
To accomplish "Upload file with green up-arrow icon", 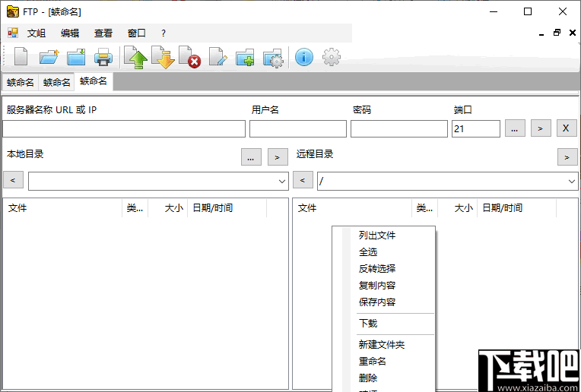I will tap(135, 58).
